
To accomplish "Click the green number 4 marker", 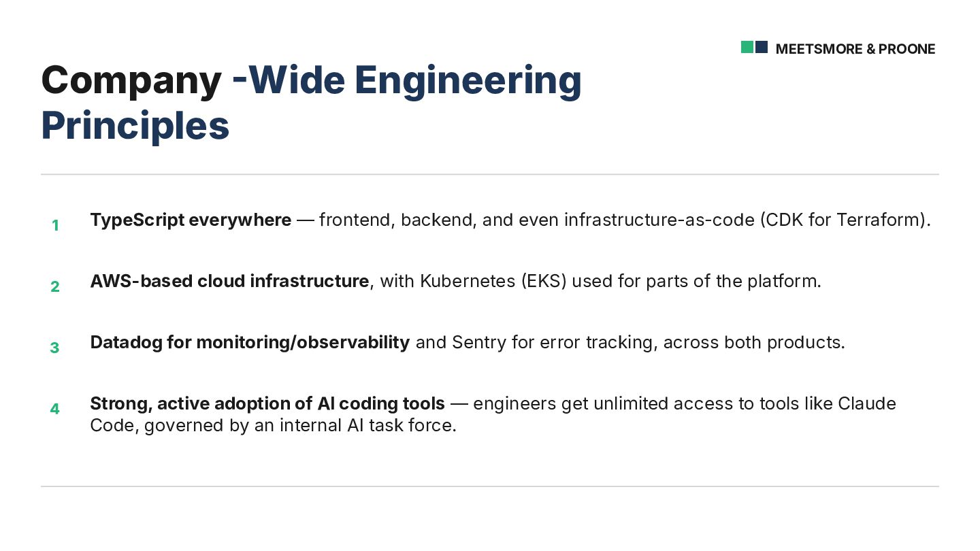I will (x=55, y=409).
